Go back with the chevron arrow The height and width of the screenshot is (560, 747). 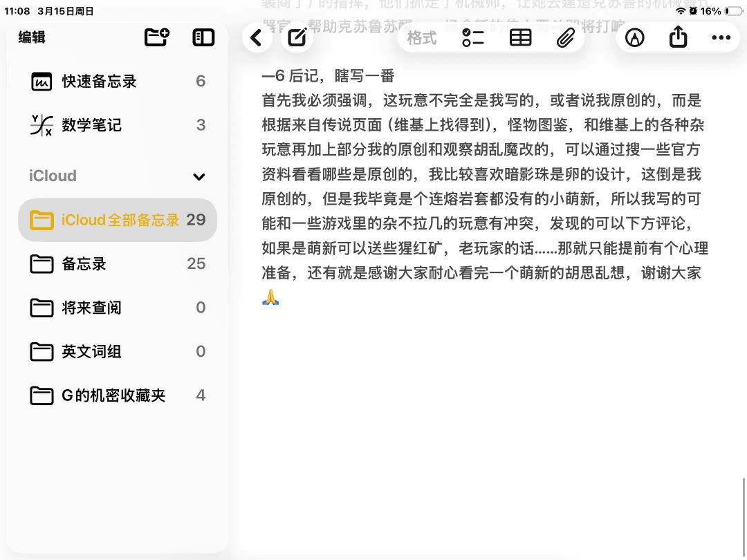tap(257, 37)
